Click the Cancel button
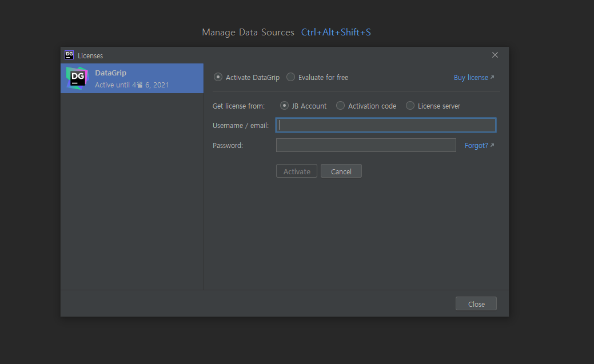Viewport: 594px width, 364px height. click(341, 171)
